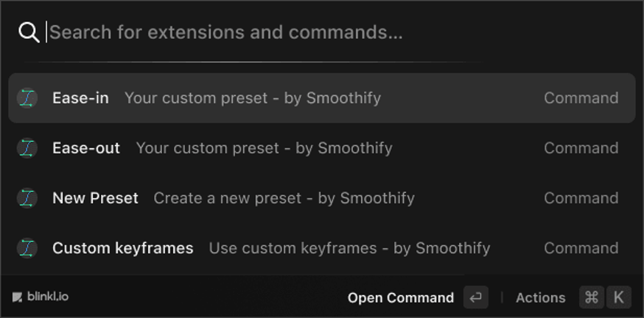Choose the Custom keyframes command
This screenshot has height=318, width=644.
tap(122, 248)
